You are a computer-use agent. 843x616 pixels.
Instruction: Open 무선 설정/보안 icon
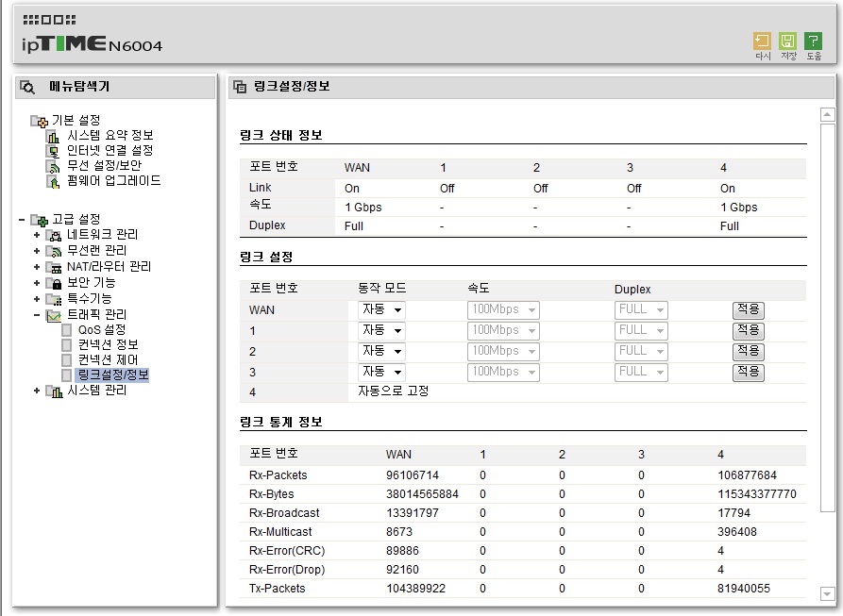pyautogui.click(x=53, y=166)
